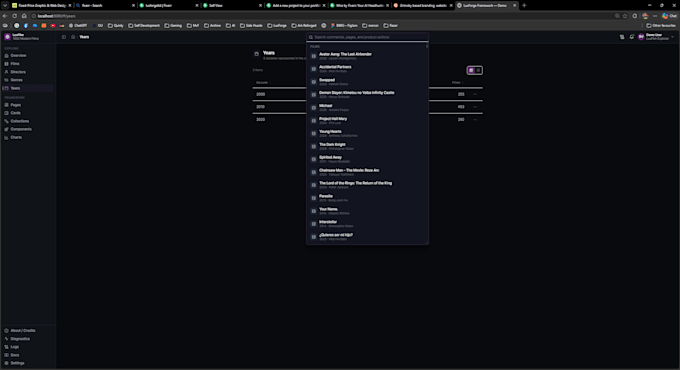Open About / Credits in the sidebar

coord(28,331)
